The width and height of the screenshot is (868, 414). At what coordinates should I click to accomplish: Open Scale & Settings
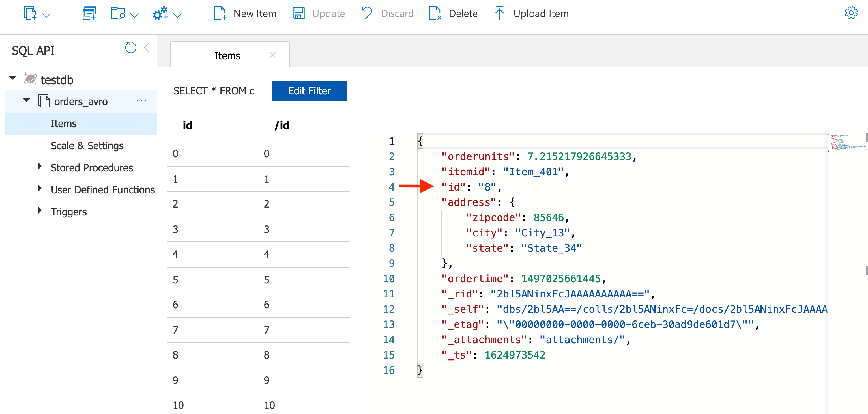87,146
